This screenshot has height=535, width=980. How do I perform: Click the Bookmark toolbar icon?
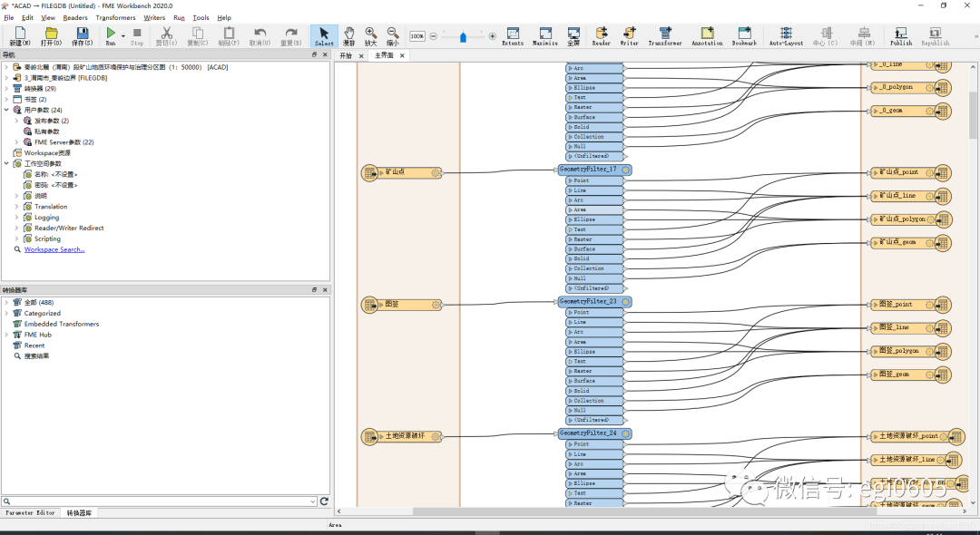[744, 34]
